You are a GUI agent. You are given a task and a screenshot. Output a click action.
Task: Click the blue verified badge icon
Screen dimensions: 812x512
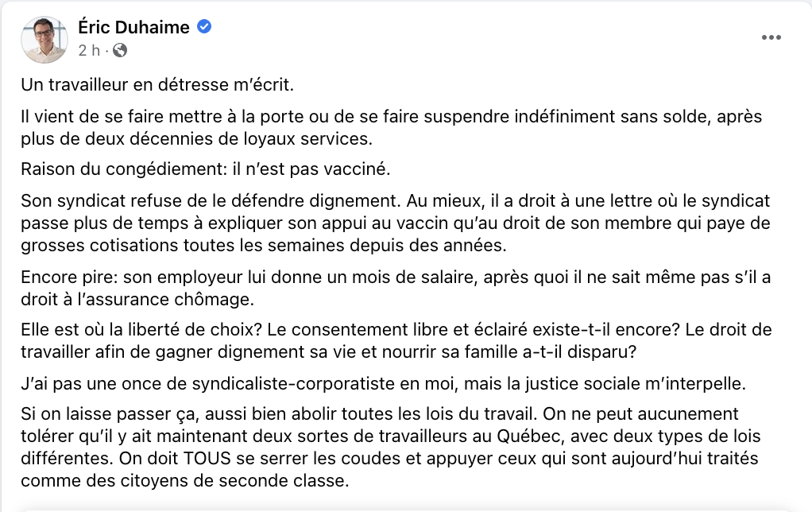point(204,26)
